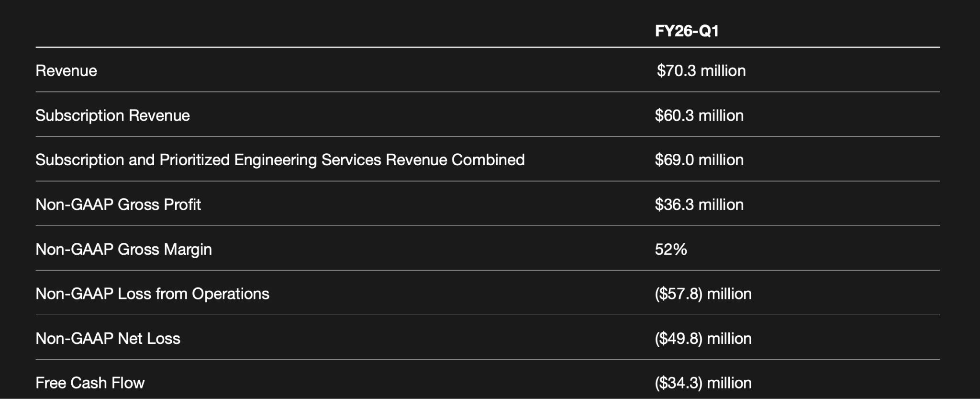Select the $36.3 million value
This screenshot has width=980, height=399.
(699, 205)
